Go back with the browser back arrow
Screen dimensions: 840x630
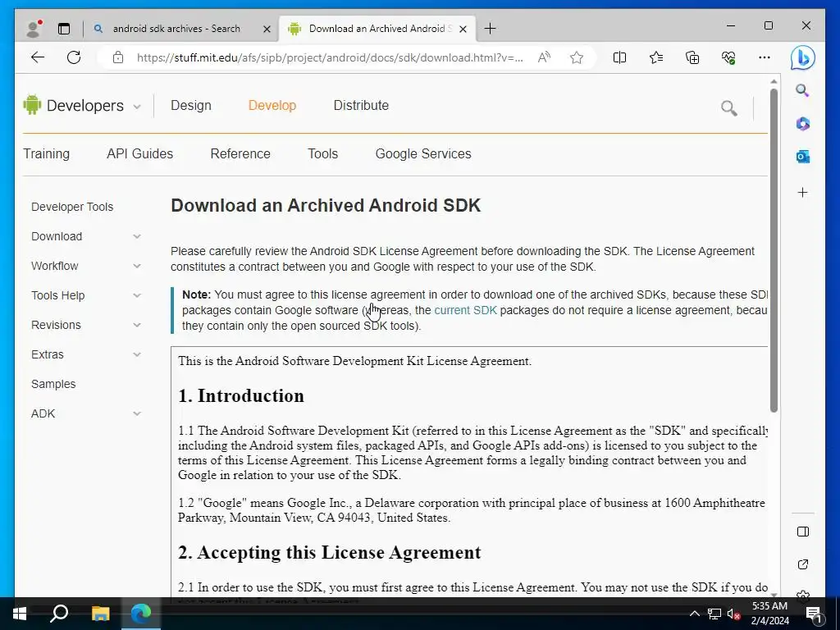[x=38, y=57]
